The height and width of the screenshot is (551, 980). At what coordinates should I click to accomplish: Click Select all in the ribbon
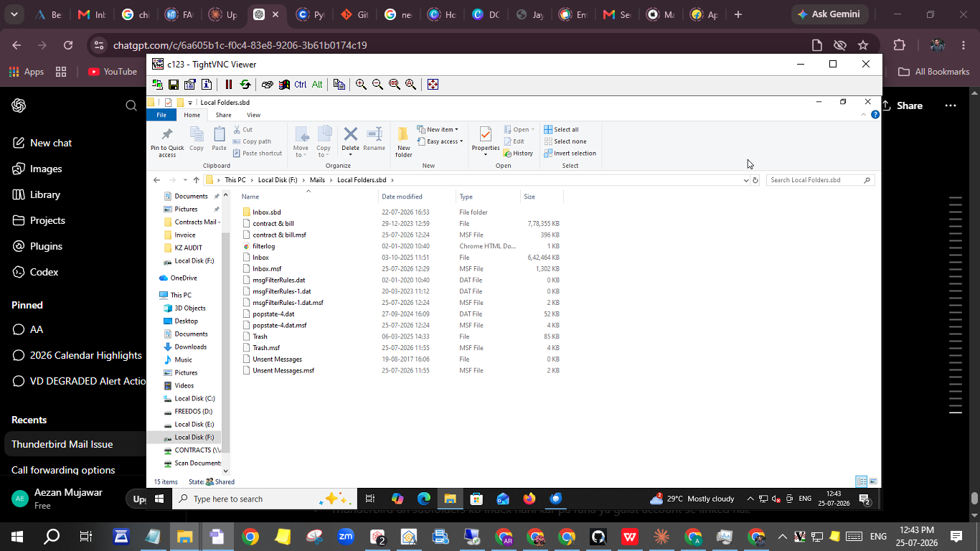pyautogui.click(x=561, y=130)
